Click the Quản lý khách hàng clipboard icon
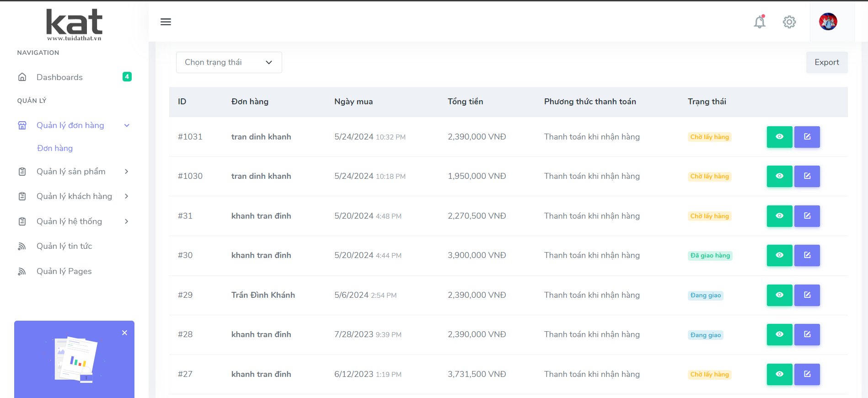The width and height of the screenshot is (868, 398). tap(22, 196)
